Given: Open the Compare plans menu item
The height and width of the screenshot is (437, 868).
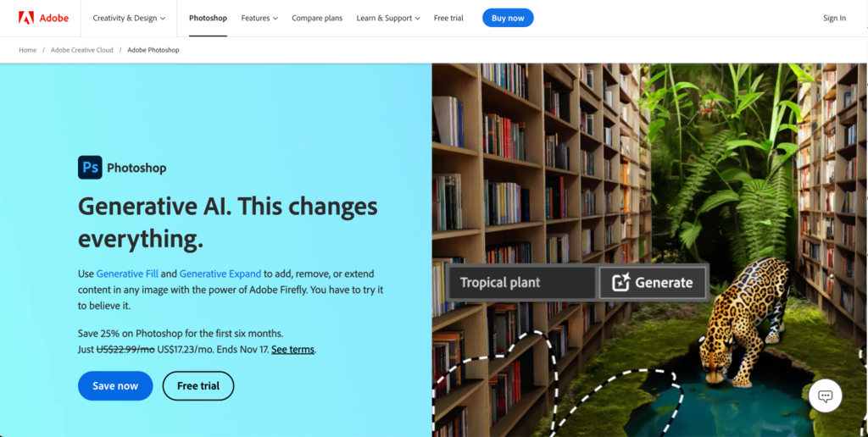Looking at the screenshot, I should [317, 19].
